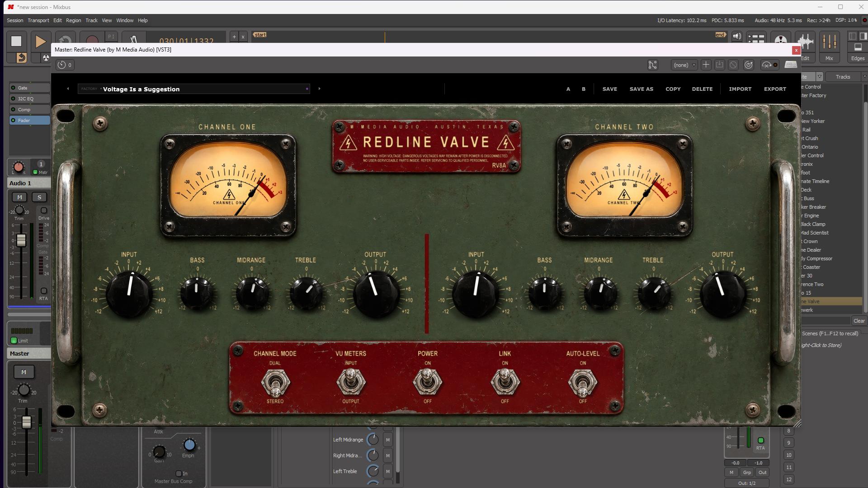Flip the POWER on/off switch
This screenshot has width=868, height=488.
[427, 383]
